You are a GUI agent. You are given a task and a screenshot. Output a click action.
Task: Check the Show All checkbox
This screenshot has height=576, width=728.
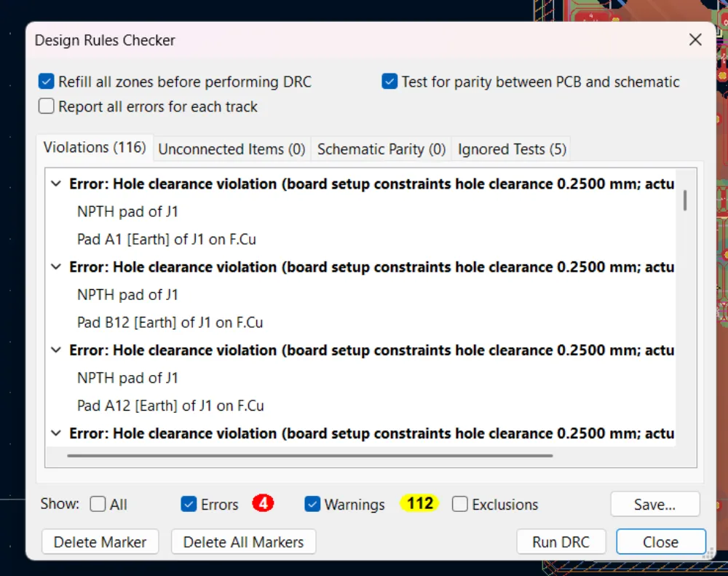[x=98, y=504]
